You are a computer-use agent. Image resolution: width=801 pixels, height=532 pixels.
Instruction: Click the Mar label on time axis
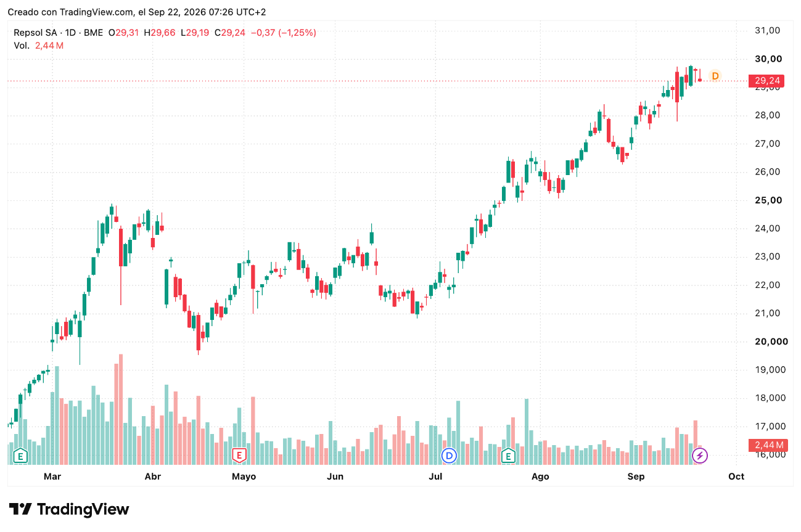click(52, 477)
